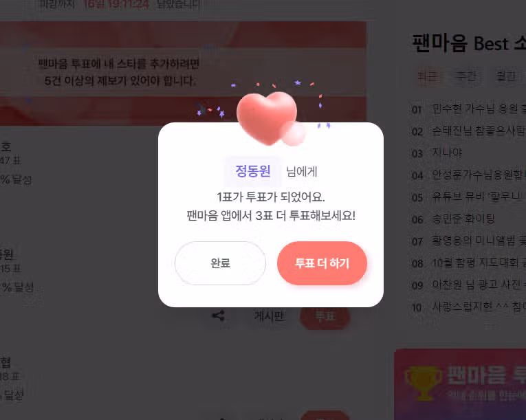Select the 최근 tab under 팬마음 Best
The image size is (526, 420).
click(427, 76)
